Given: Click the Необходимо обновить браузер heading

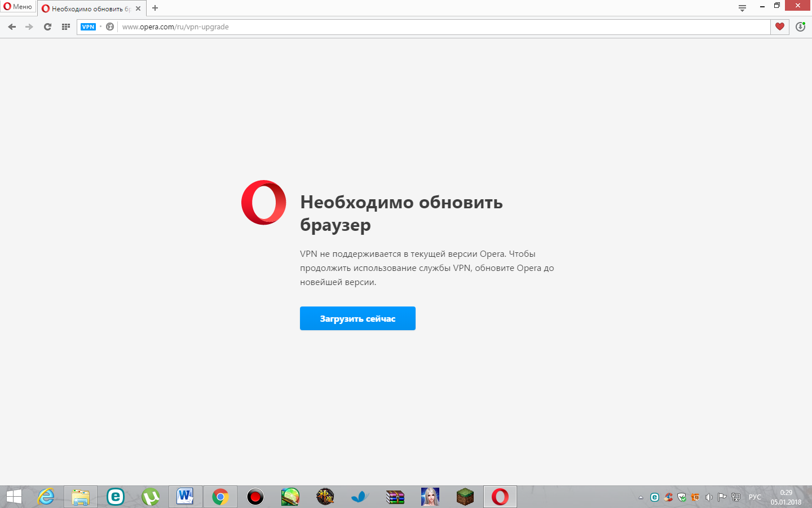Looking at the screenshot, I should (x=401, y=213).
